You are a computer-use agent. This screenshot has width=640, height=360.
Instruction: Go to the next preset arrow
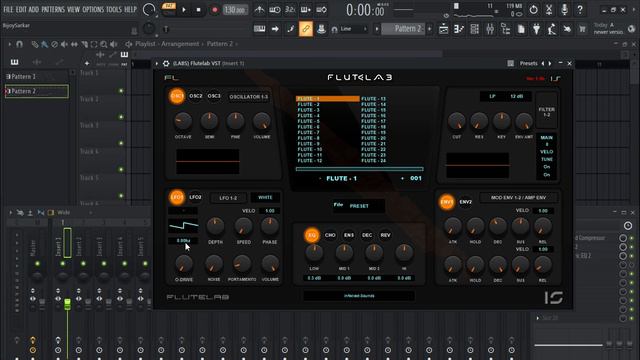(x=550, y=63)
